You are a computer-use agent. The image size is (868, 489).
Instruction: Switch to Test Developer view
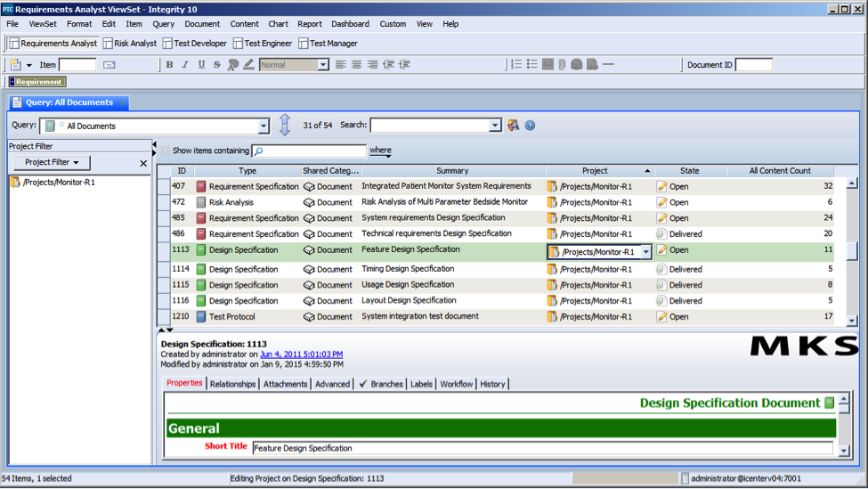point(195,43)
